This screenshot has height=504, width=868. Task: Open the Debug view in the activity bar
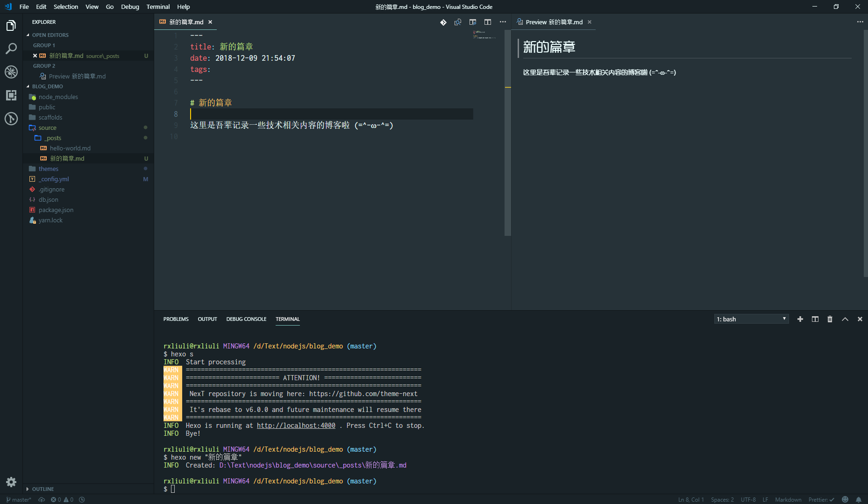point(11,72)
